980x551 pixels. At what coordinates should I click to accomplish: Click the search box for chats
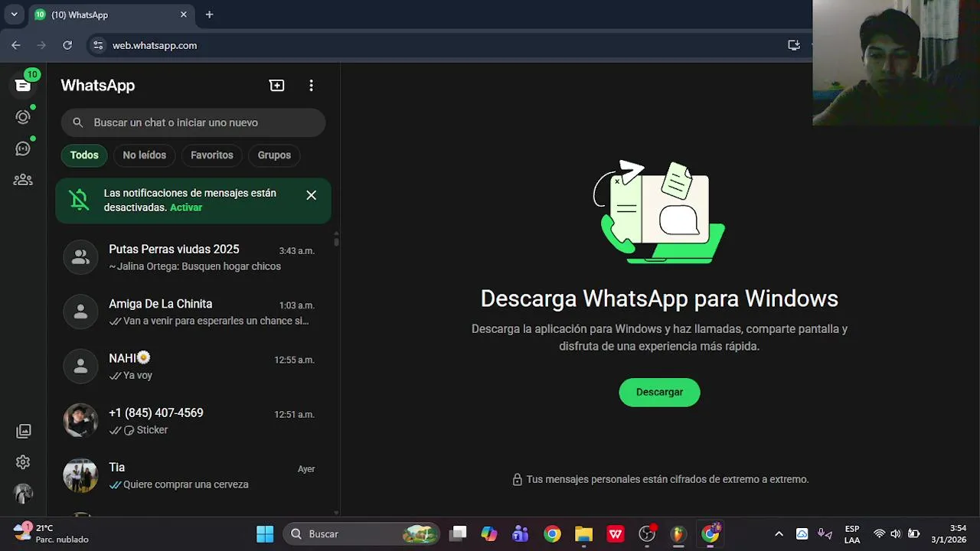[193, 122]
